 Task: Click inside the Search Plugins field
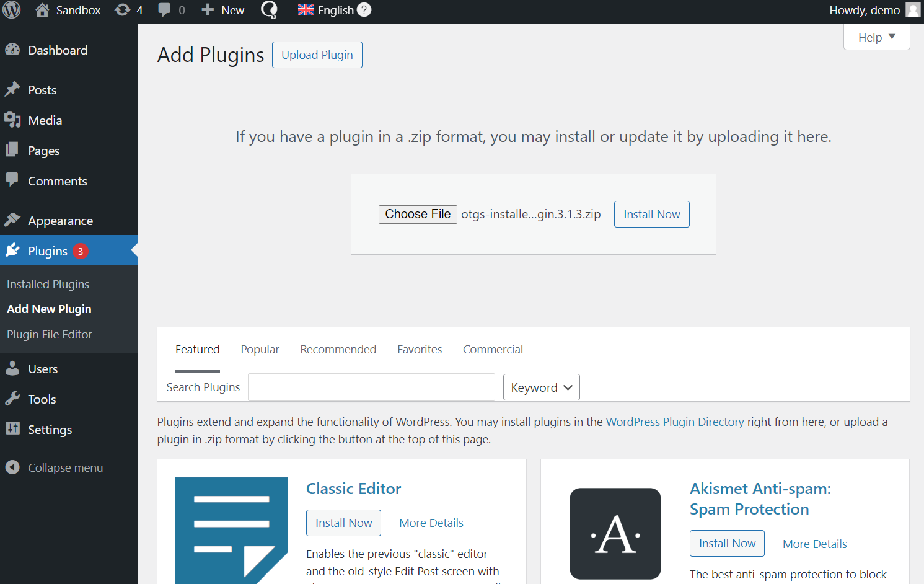[x=371, y=387]
